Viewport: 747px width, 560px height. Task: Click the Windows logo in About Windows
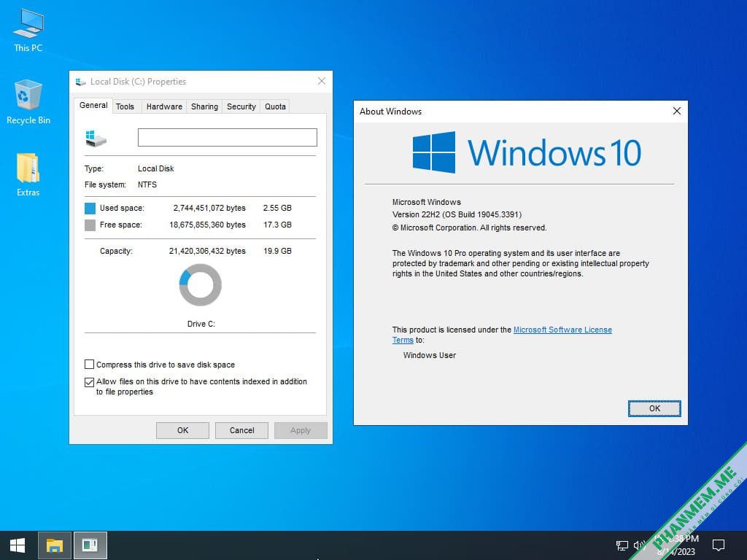tap(433, 152)
